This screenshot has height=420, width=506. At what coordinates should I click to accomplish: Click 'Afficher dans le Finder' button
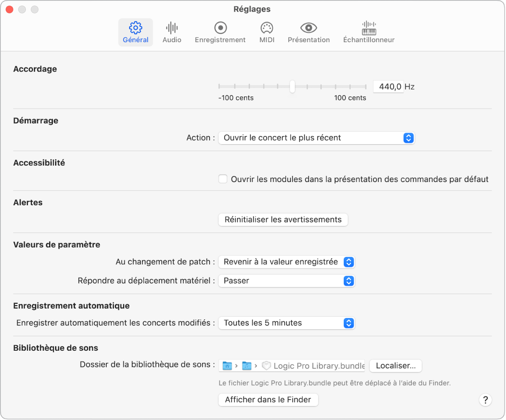point(268,400)
